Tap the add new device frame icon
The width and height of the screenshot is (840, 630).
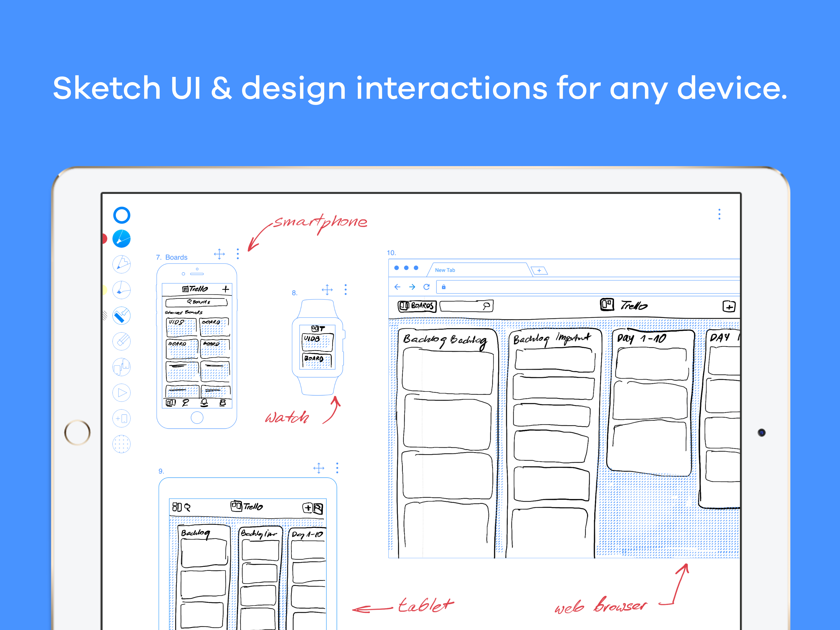tap(121, 418)
